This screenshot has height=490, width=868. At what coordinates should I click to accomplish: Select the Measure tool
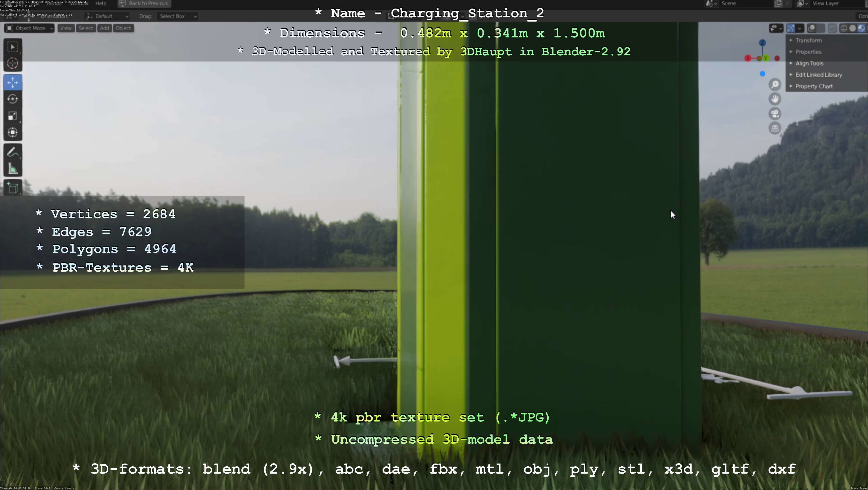pyautogui.click(x=13, y=169)
